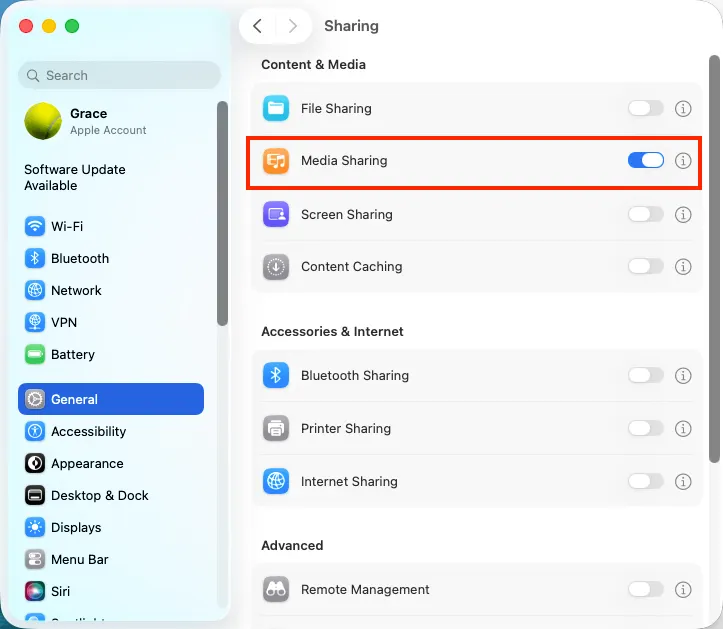Click the Wi-Fi sidebar icon
This screenshot has height=629, width=723.
tap(35, 226)
